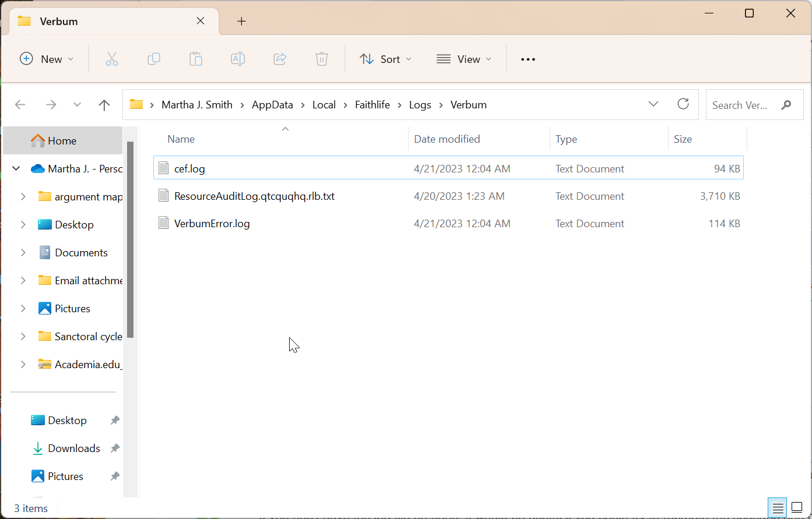Unpin Desktop pin icon in quick access

(115, 420)
